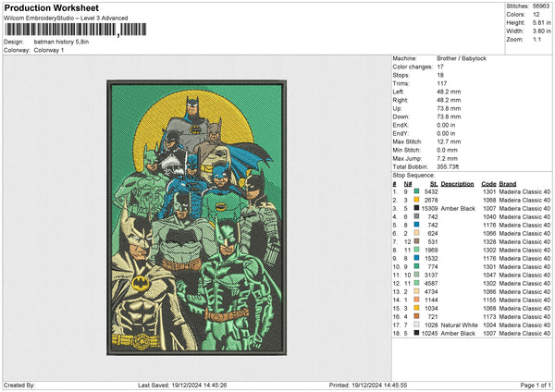Click the 'Colorway 1' value
The width and height of the screenshot is (555, 392).
49,50
